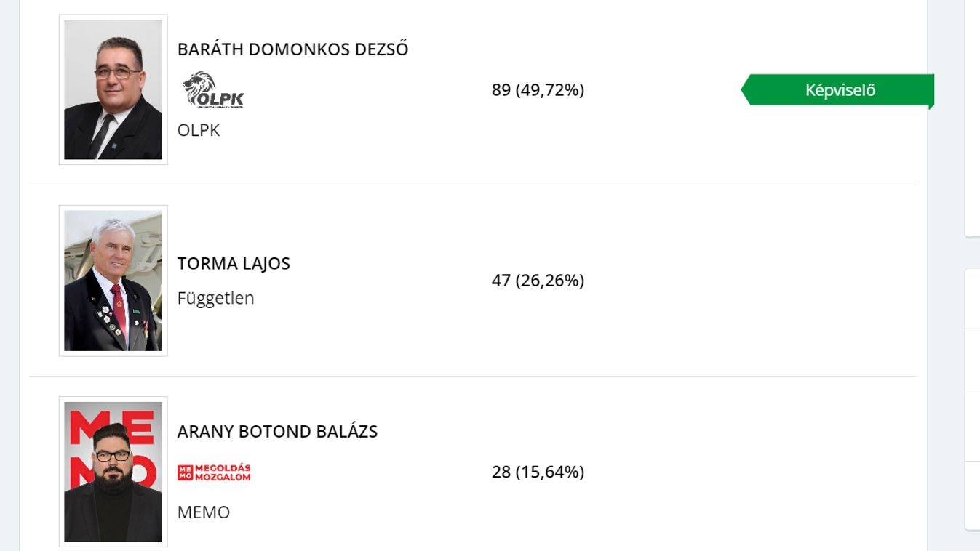Select candidate name TORMA LAJOS

click(234, 263)
